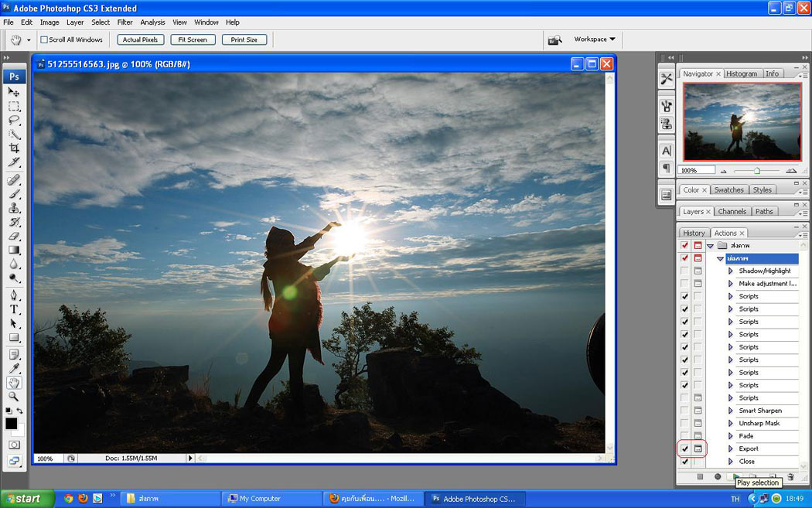
Task: Open the Tool Presets panel icon
Action: 666,79
